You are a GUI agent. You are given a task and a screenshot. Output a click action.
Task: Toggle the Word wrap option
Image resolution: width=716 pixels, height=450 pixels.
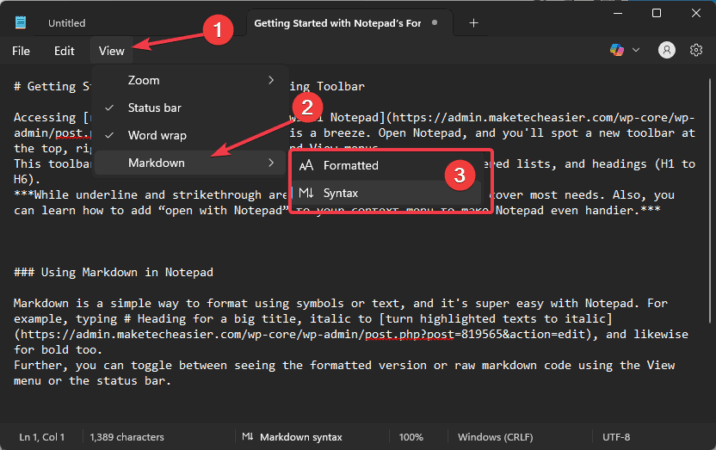(190, 135)
